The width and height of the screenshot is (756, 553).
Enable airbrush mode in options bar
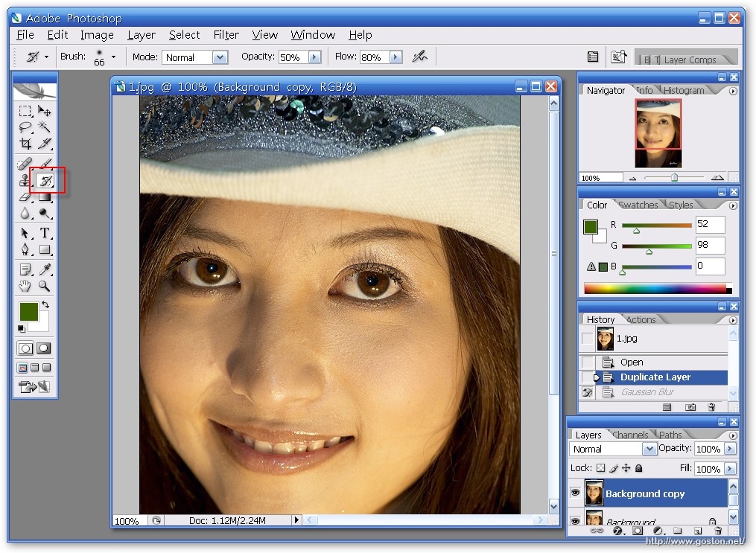[x=420, y=57]
